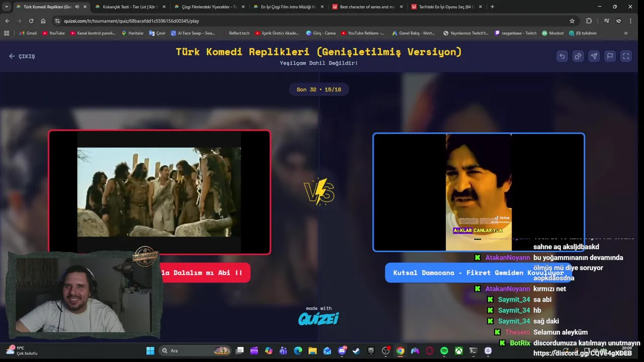Open the YouTube bookmark
Image resolution: width=644 pixels, height=362 pixels.
coord(53,33)
